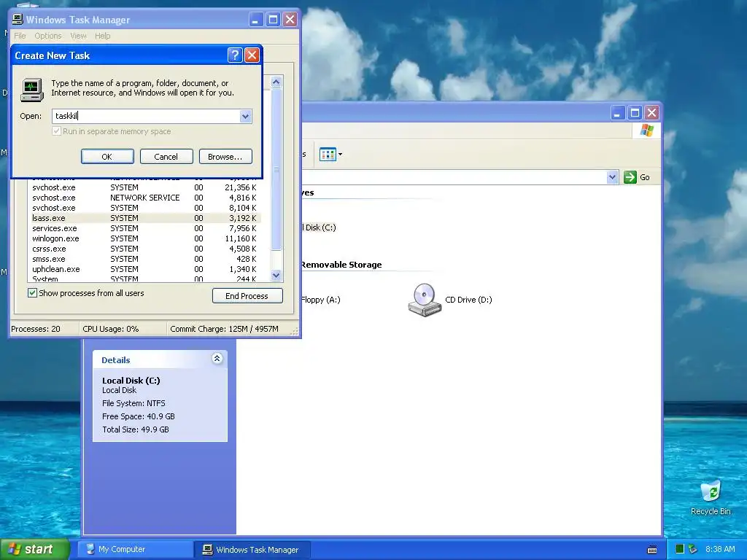The width and height of the screenshot is (747, 560).
Task: Close the Create New Task dialog
Action: [252, 55]
